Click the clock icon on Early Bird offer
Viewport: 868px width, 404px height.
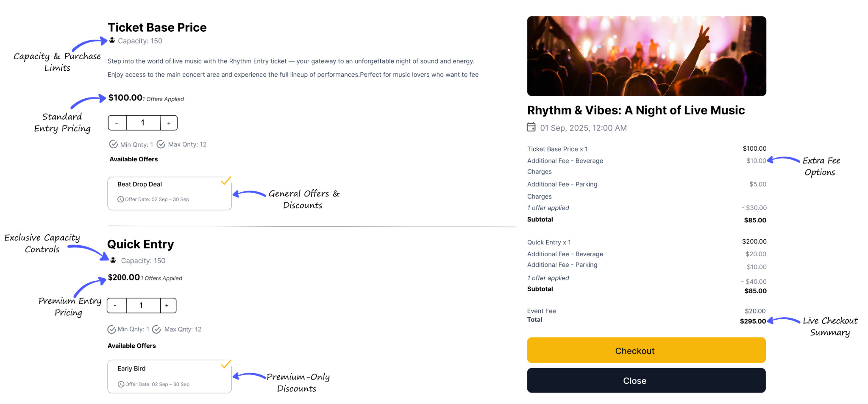coord(121,385)
